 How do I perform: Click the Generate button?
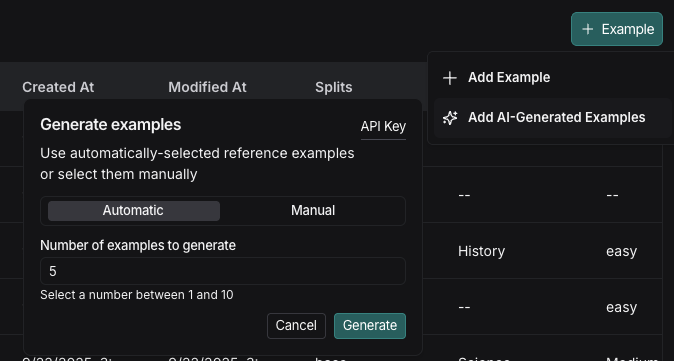[370, 326]
